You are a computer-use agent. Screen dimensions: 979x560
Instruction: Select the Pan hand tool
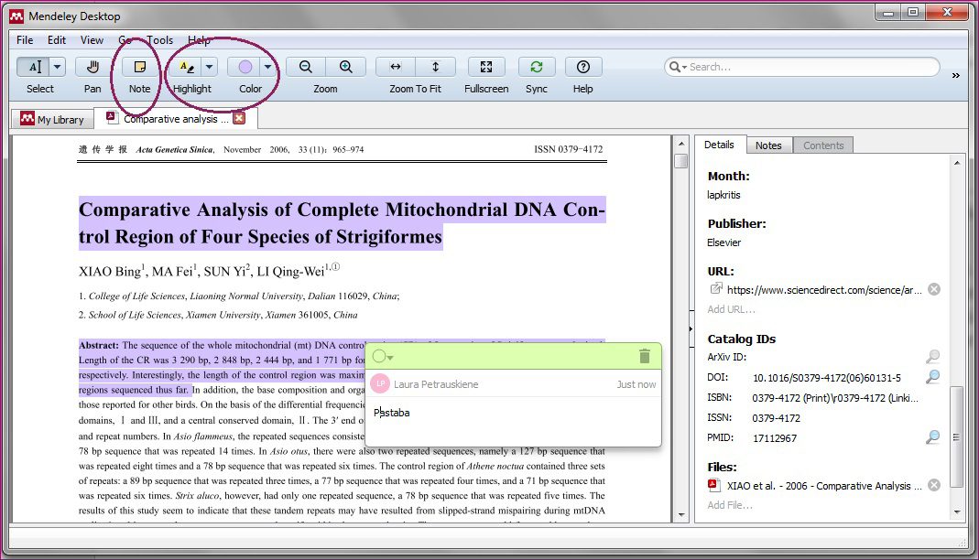[x=92, y=67]
